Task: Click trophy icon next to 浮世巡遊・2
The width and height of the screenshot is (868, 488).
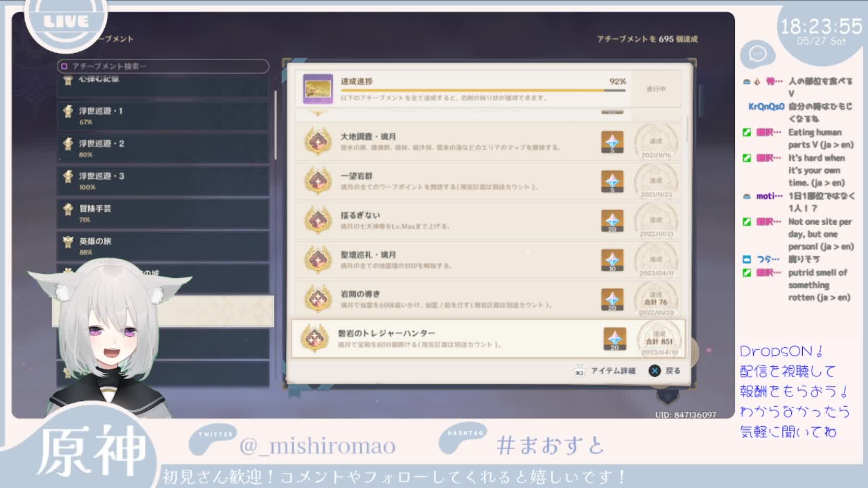Action: (68, 143)
